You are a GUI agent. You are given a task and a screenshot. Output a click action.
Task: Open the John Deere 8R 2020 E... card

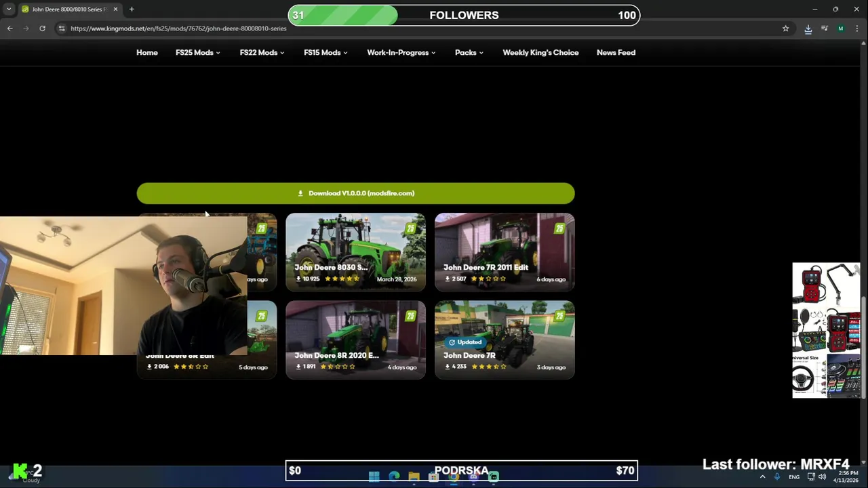click(355, 340)
